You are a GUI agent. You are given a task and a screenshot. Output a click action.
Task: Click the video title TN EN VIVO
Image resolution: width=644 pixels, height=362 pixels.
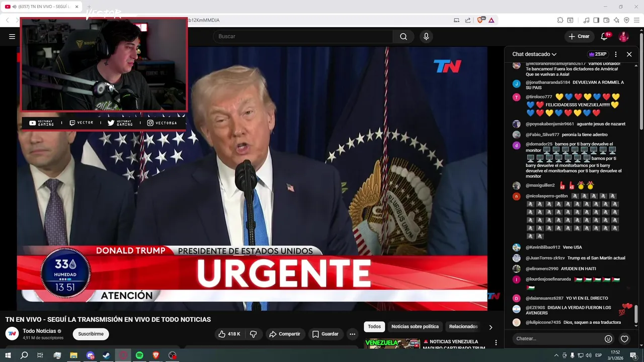[x=108, y=320]
